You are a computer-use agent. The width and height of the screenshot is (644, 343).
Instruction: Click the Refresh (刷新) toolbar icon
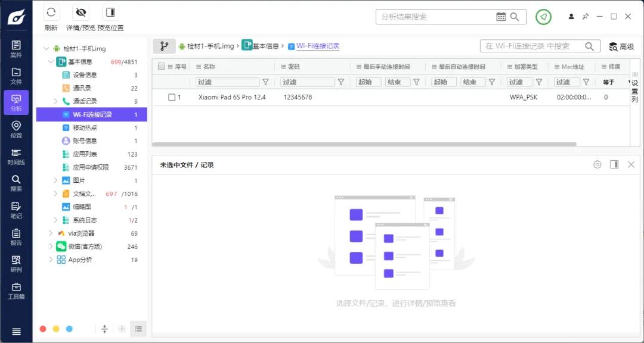click(51, 13)
